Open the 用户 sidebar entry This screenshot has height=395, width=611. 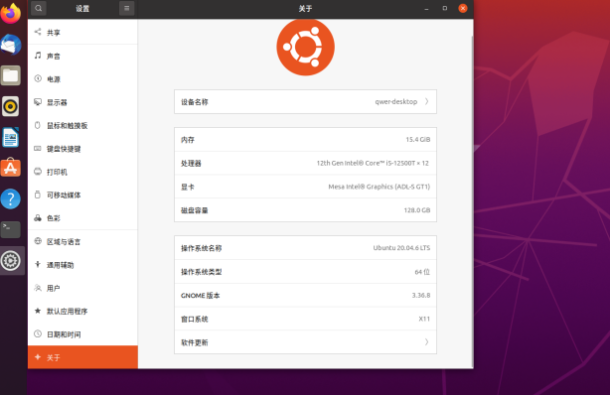pyautogui.click(x=83, y=288)
